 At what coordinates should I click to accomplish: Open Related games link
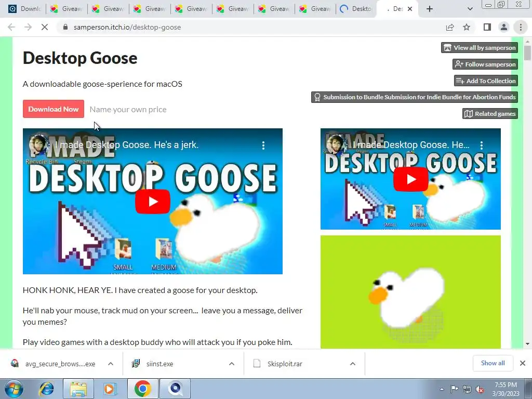[490, 114]
